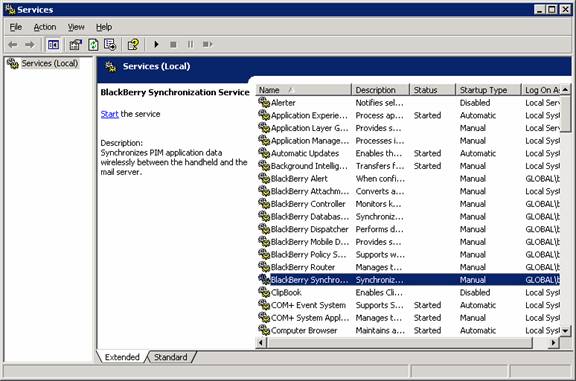Click the 'Enables Cli...' description cell
This screenshot has height=381, width=576.
coord(379,292)
